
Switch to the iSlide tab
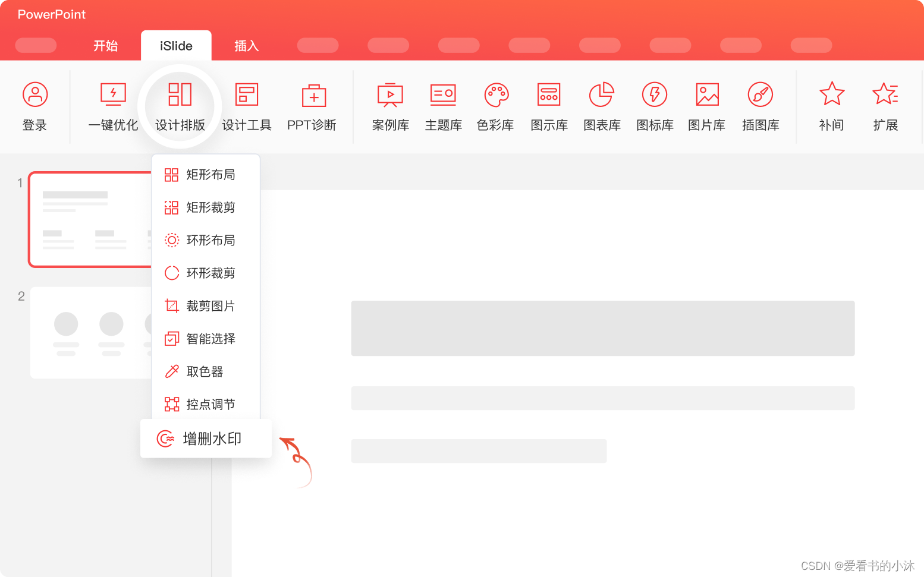tap(176, 46)
